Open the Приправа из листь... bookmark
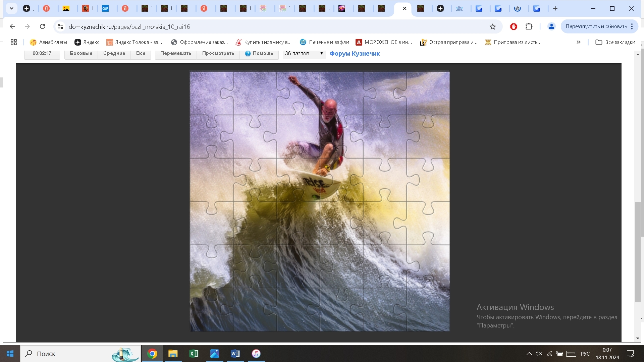 tap(513, 42)
